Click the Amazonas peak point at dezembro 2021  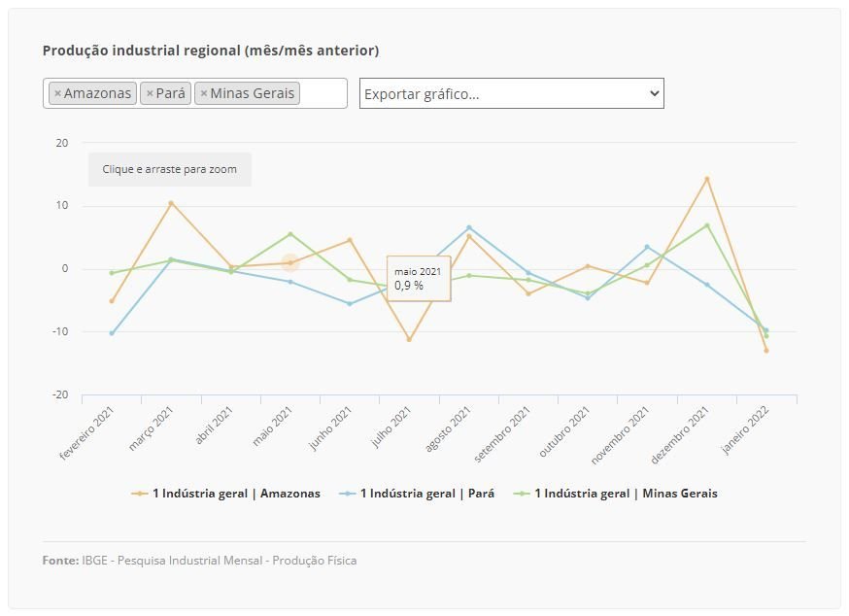point(707,179)
